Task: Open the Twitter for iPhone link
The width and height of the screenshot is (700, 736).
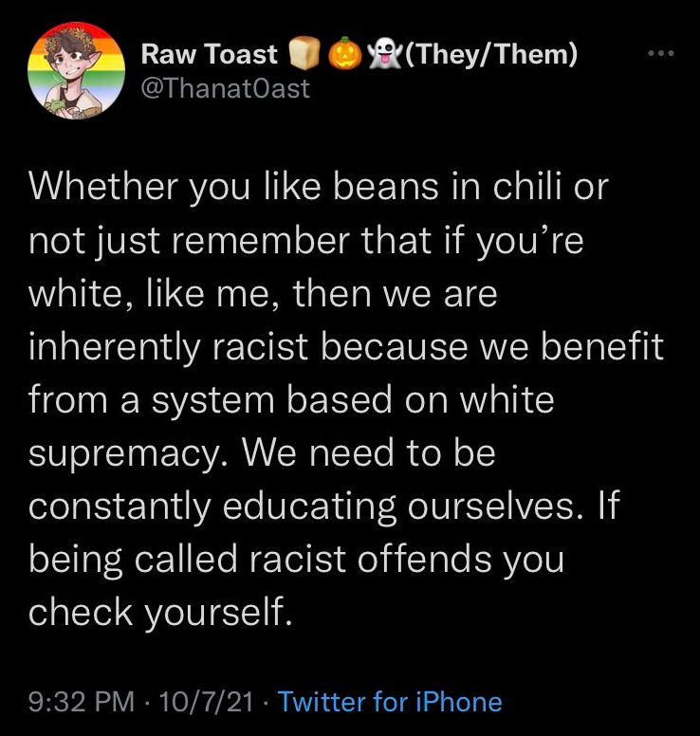Action: 391,702
